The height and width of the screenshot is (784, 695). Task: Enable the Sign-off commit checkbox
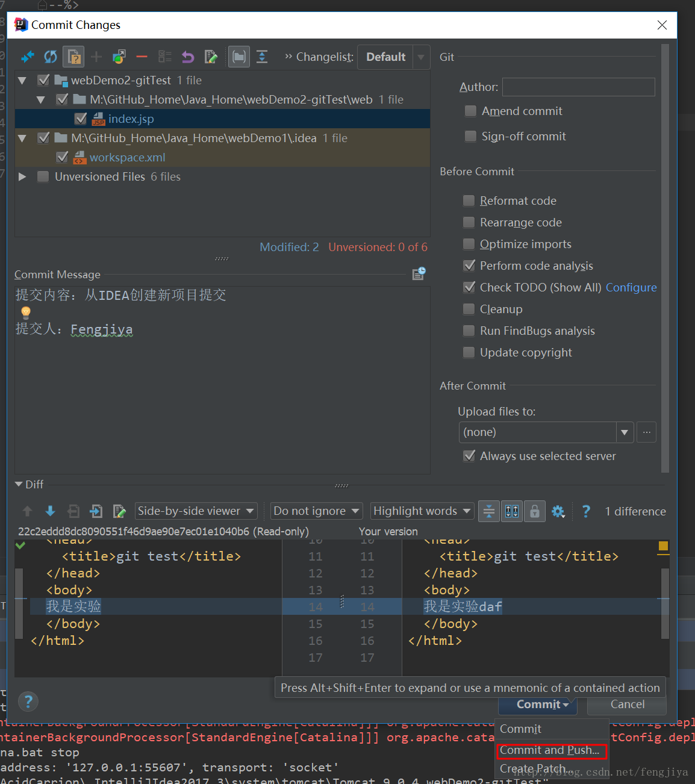(470, 137)
